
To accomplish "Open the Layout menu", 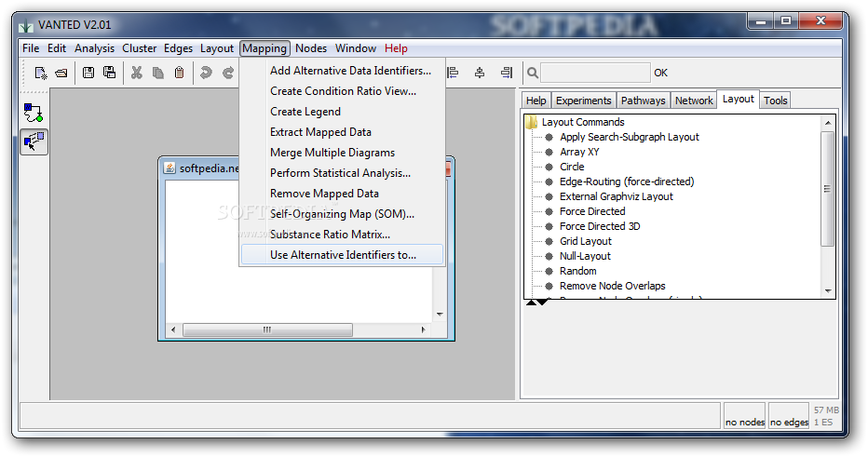I will pos(216,48).
